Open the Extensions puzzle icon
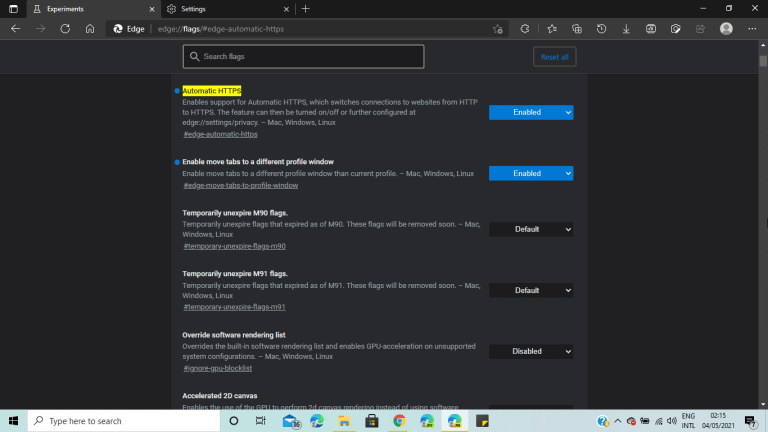The width and height of the screenshot is (768, 432). [525, 29]
